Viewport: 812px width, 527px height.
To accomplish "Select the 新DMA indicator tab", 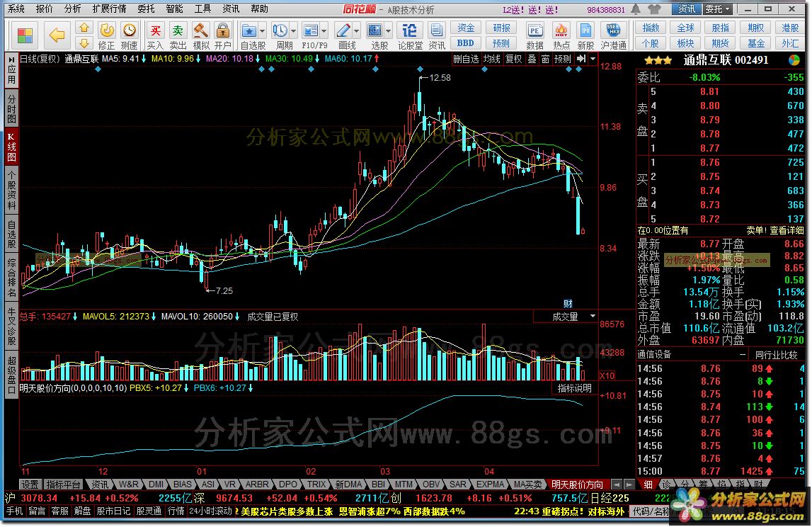I will click(348, 484).
